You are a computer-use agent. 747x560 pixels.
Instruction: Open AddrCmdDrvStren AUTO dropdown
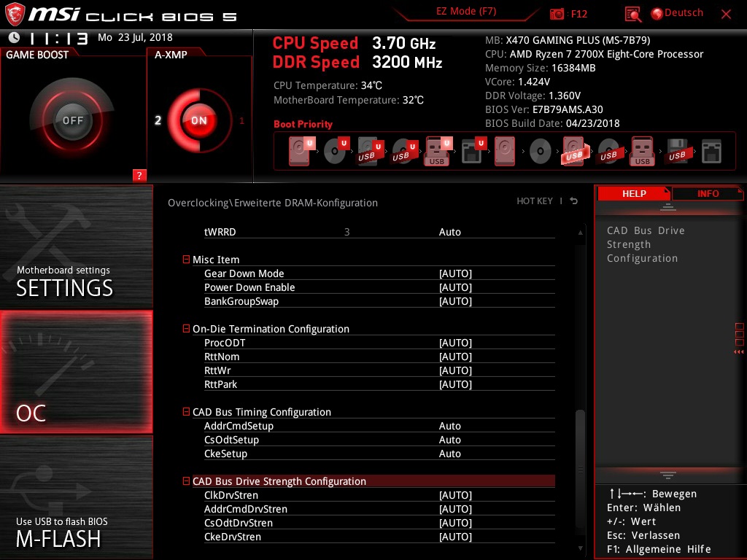pos(455,509)
